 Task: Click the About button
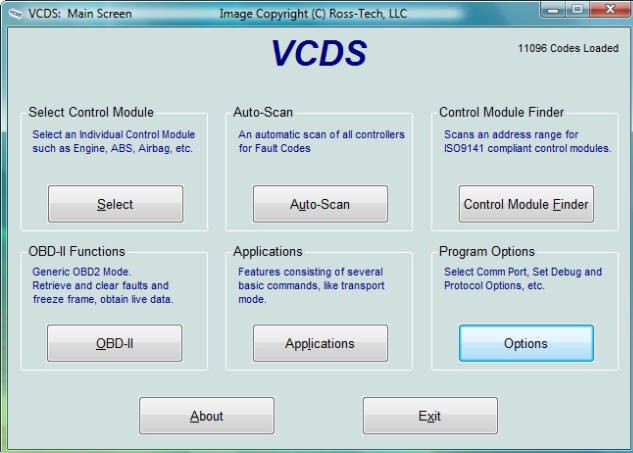pyautogui.click(x=207, y=416)
